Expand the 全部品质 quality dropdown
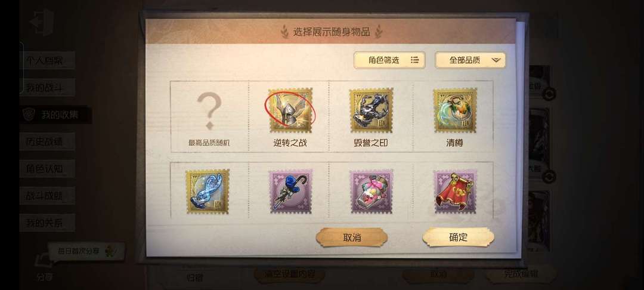This screenshot has height=290, width=644. click(470, 60)
